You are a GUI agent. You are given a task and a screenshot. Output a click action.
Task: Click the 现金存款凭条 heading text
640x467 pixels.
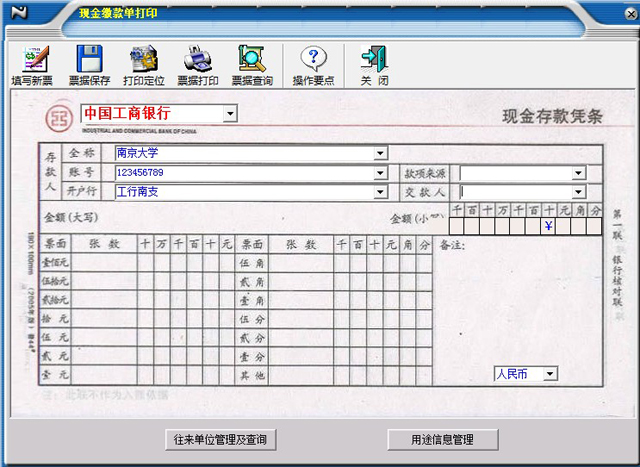[552, 117]
